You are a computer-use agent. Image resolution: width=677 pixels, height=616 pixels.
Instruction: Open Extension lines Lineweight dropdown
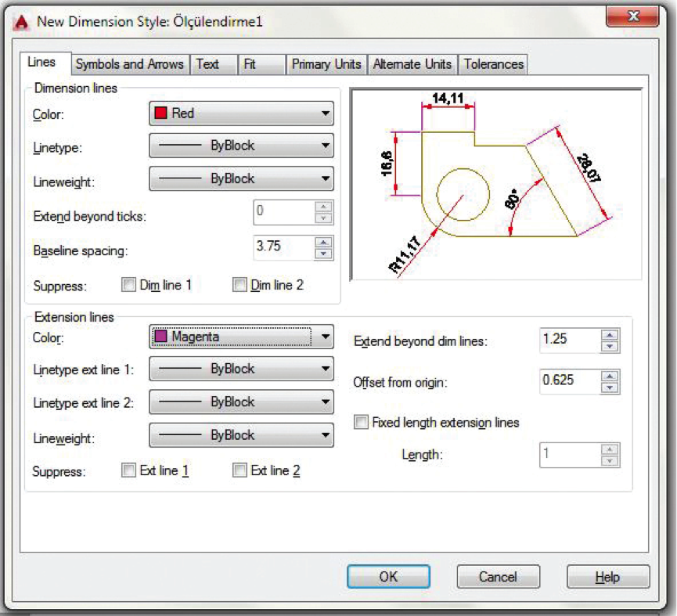click(x=241, y=436)
